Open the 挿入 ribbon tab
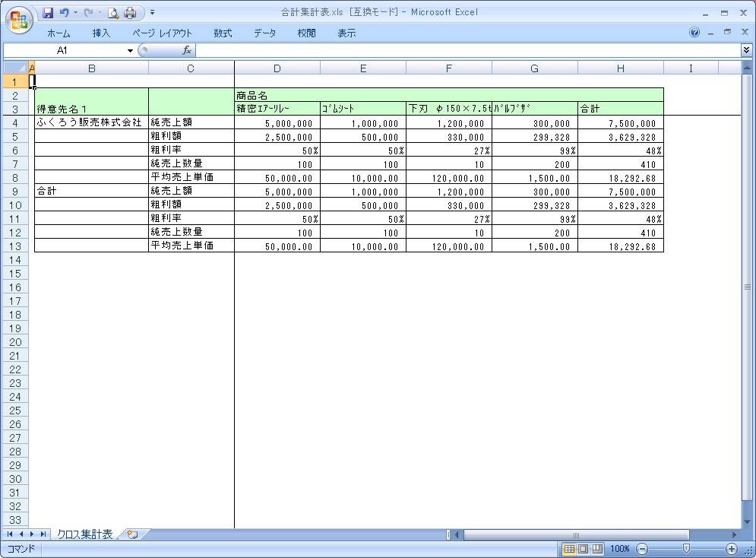The width and height of the screenshot is (756, 558). tap(101, 33)
